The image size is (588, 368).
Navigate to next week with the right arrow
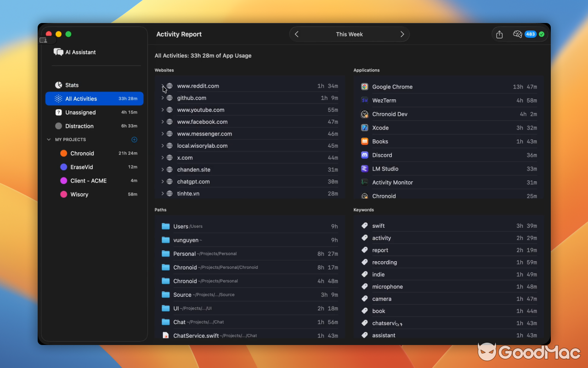402,34
